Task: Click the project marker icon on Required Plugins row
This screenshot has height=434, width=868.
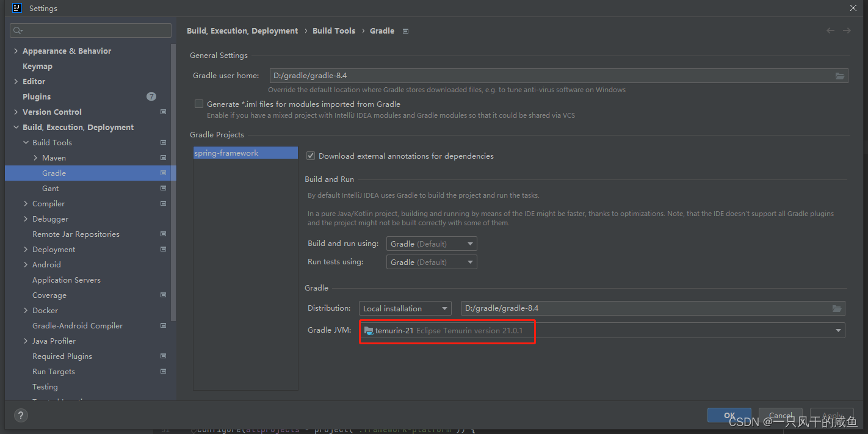Action: [x=163, y=356]
